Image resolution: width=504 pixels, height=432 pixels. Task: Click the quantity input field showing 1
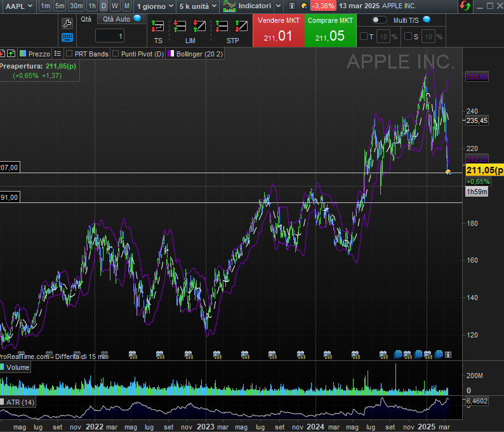click(110, 36)
